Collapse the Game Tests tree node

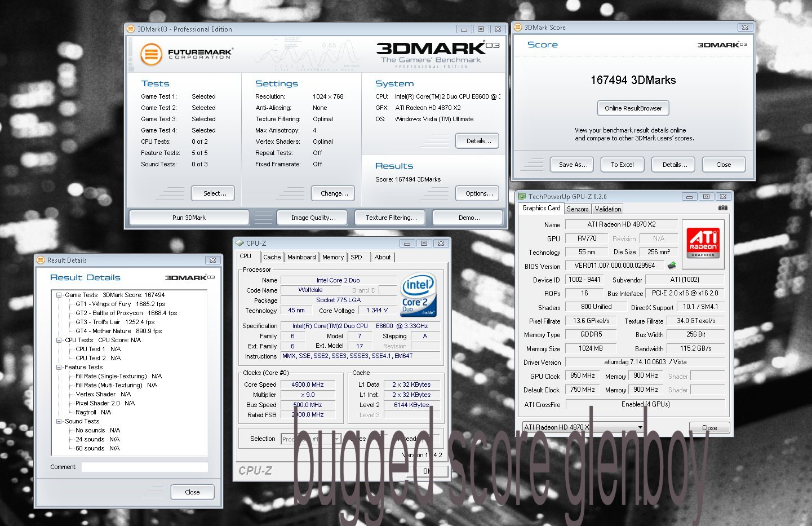[59, 295]
